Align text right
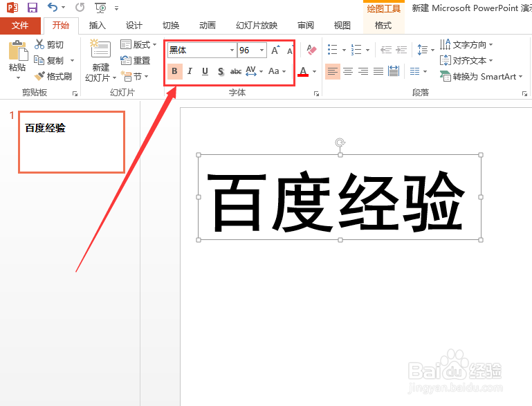The height and width of the screenshot is (406, 532). (x=363, y=71)
